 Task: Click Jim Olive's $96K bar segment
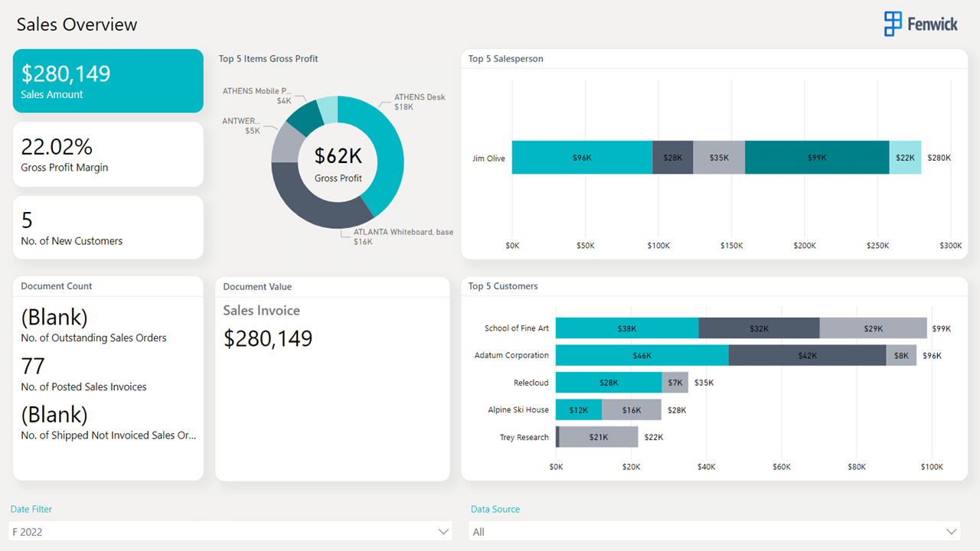(582, 158)
